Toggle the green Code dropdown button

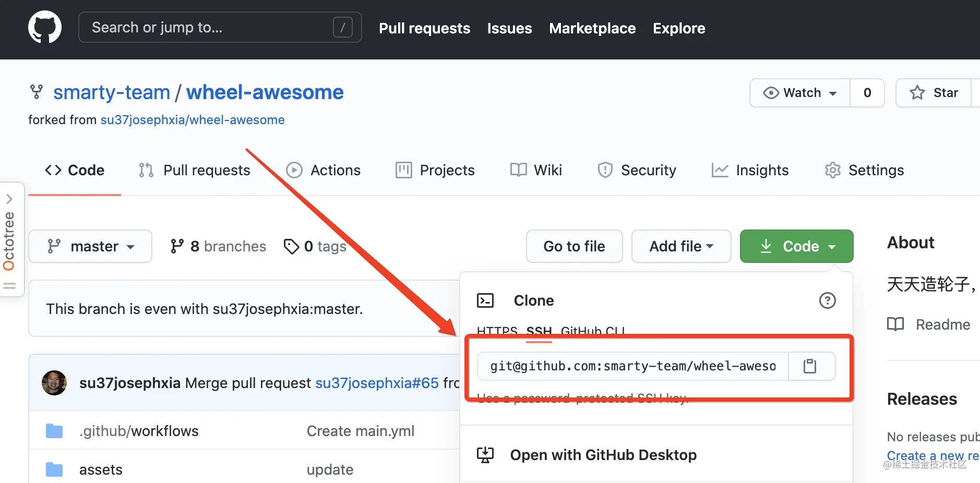point(796,246)
